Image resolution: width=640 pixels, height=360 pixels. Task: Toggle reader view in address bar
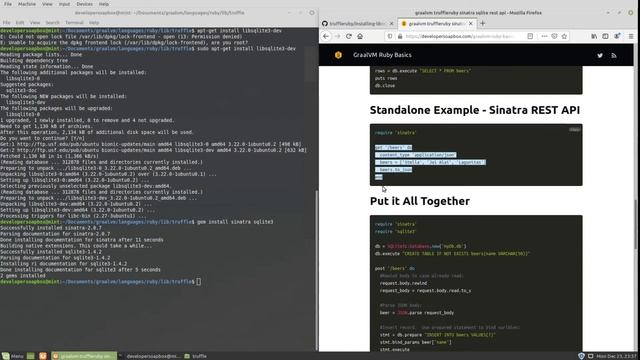click(x=530, y=36)
